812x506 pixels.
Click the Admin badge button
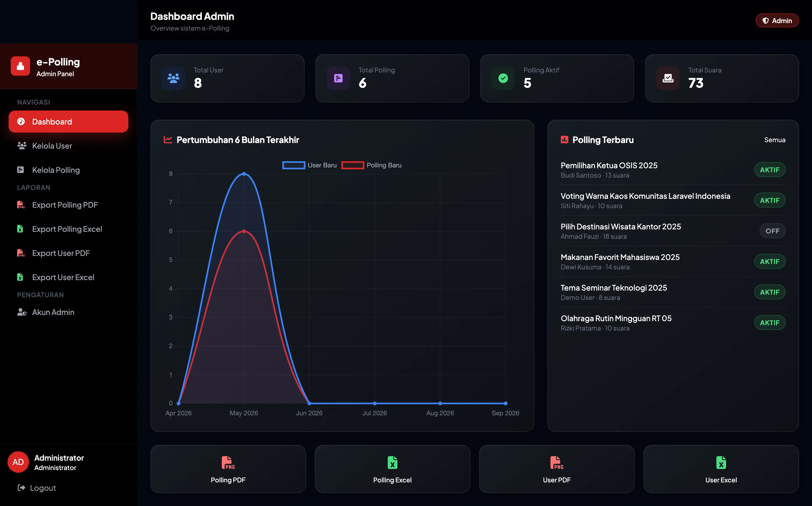(777, 20)
